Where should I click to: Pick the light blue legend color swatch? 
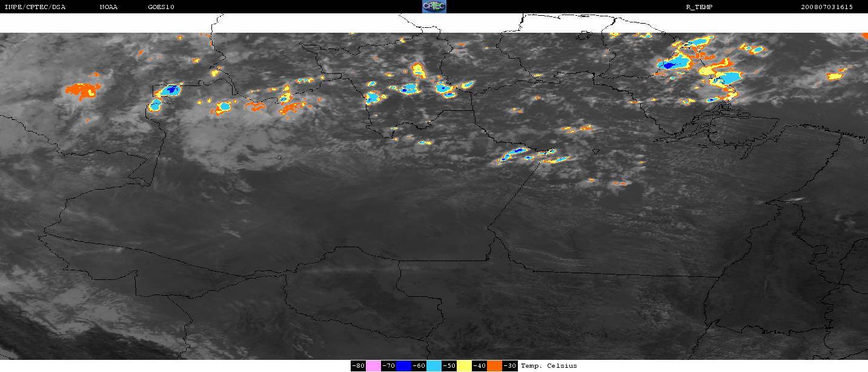(x=434, y=366)
